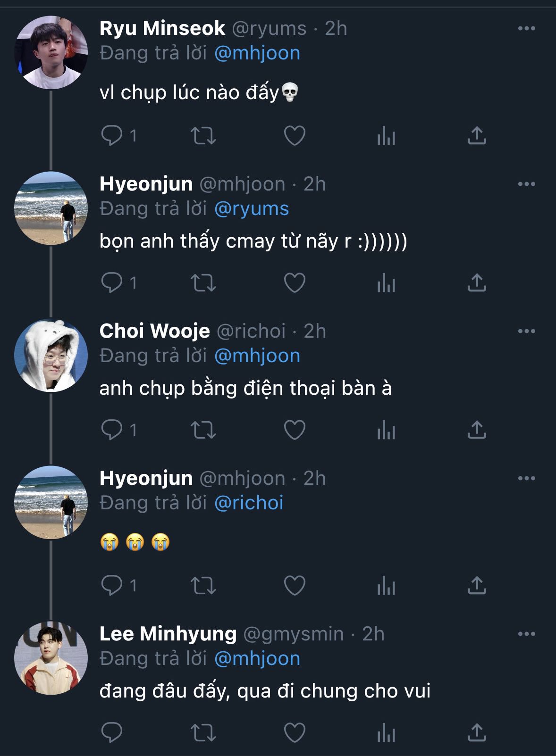View analytics for Lee Minhyung's tweet
This screenshot has height=756, width=556.
[x=386, y=733]
